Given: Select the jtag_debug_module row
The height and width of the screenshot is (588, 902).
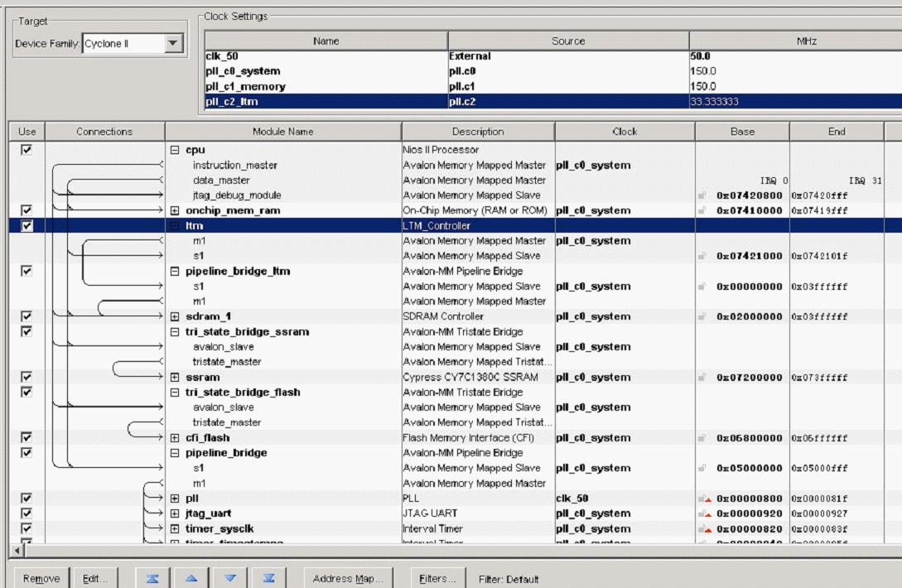Looking at the screenshot, I should coord(237,195).
